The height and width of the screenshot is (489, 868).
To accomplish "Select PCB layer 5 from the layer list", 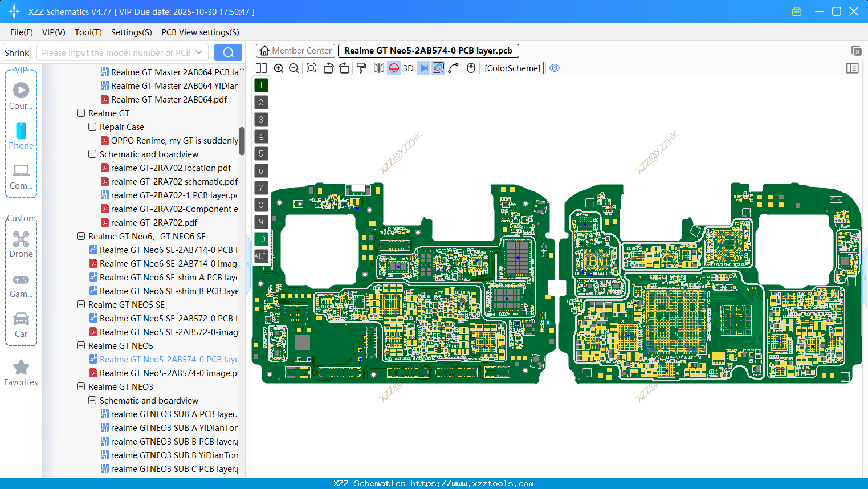I will 261,153.
